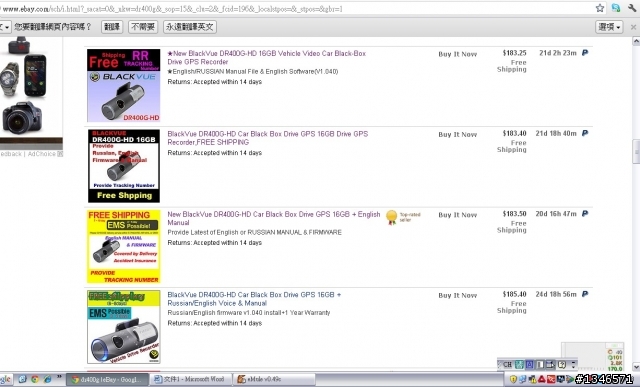Screen dimensions: 640x387
Task: Click the 不需要 button
Action: 143,27
